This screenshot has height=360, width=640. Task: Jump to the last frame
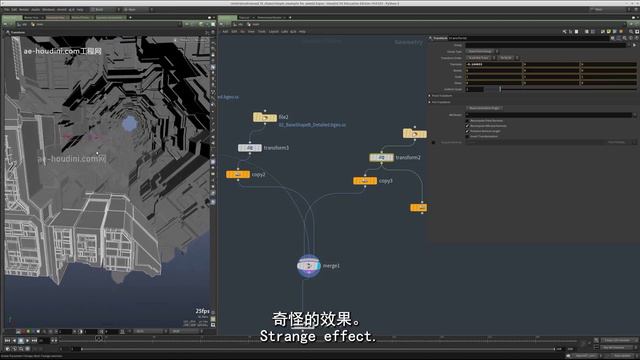click(x=34, y=340)
